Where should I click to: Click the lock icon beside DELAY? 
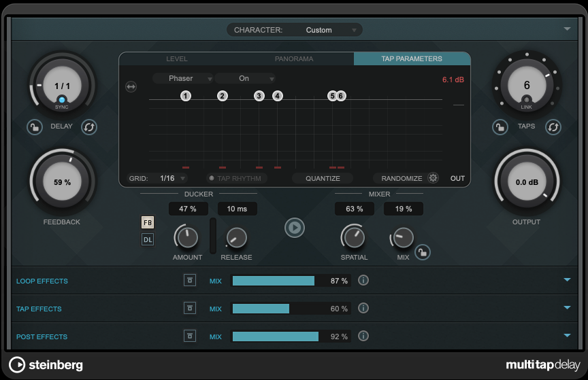(x=35, y=127)
